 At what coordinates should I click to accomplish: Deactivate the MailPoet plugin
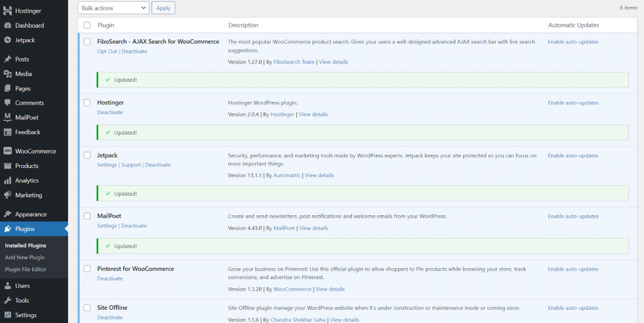tap(134, 225)
